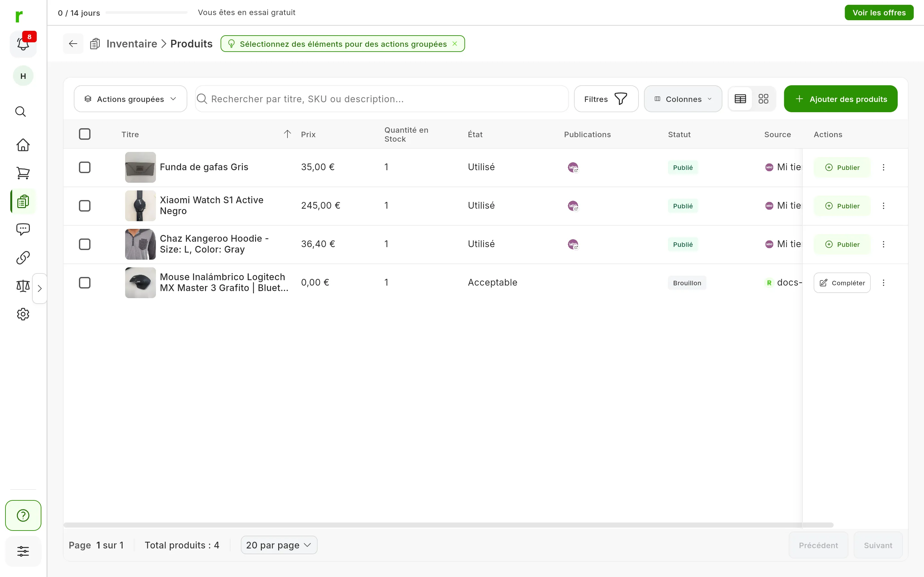924x577 pixels.
Task: Tick the Xiaomi Watch S1 Active checkbox
Action: (85, 206)
